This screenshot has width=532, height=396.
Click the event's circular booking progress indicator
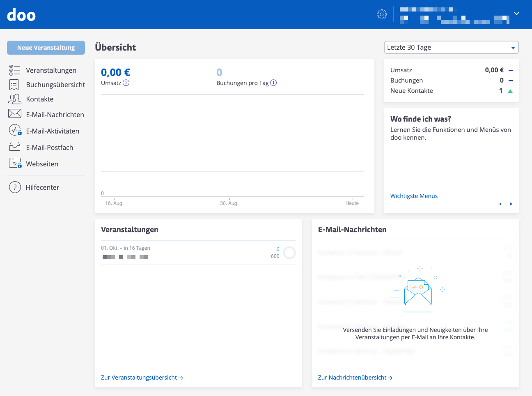coord(289,252)
